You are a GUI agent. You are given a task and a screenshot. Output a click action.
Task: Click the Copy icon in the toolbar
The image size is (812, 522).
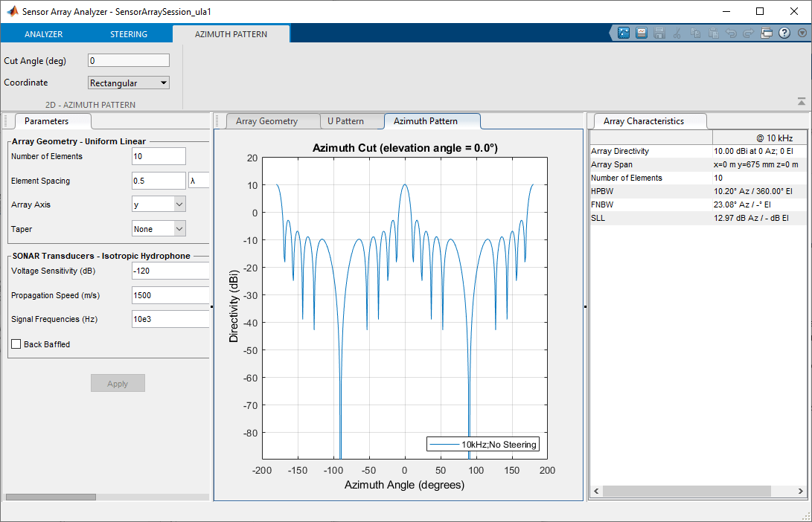click(696, 33)
